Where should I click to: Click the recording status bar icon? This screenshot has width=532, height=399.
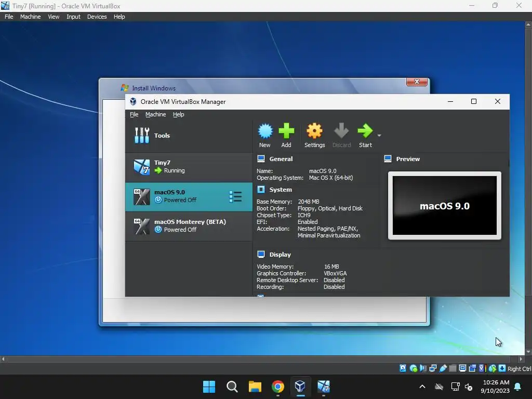(472, 368)
